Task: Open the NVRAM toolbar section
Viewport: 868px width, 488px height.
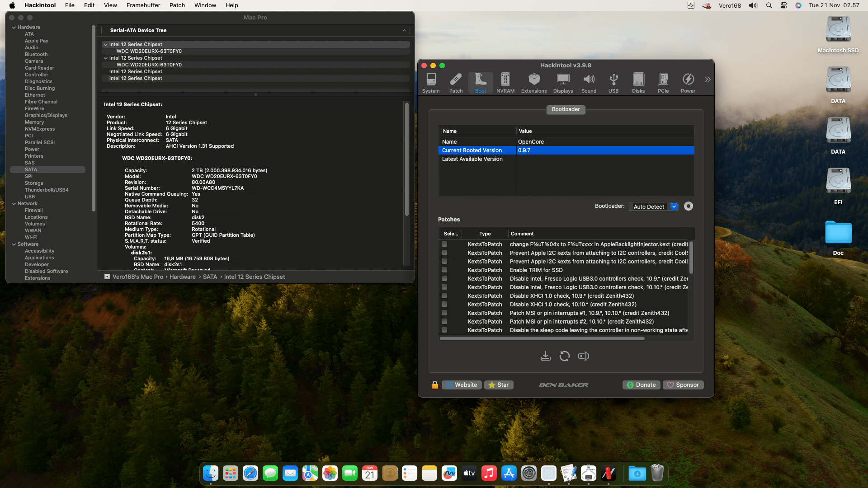Action: pos(505,83)
